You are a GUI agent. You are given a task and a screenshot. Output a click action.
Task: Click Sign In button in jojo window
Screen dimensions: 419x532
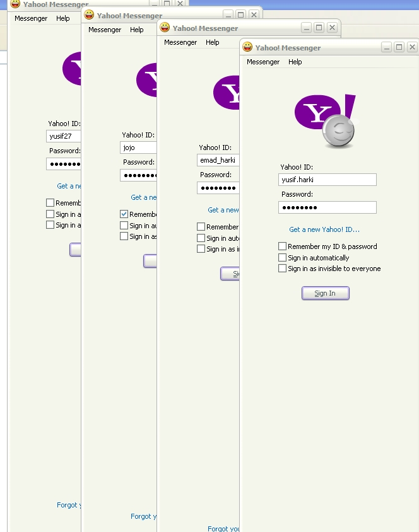click(150, 261)
